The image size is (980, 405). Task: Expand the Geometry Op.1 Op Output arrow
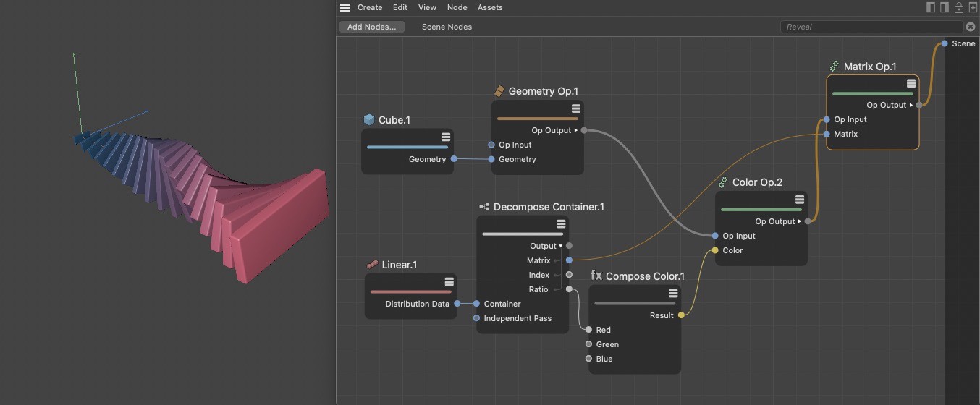click(x=576, y=130)
